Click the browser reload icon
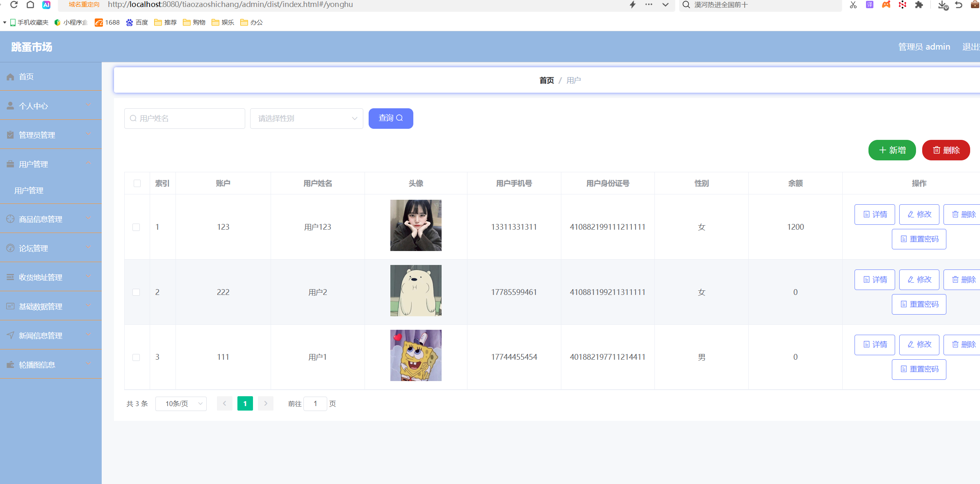980x484 pixels. pos(14,5)
